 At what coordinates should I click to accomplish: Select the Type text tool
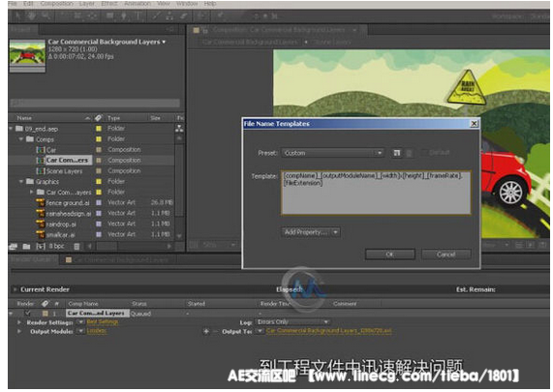(138, 15)
